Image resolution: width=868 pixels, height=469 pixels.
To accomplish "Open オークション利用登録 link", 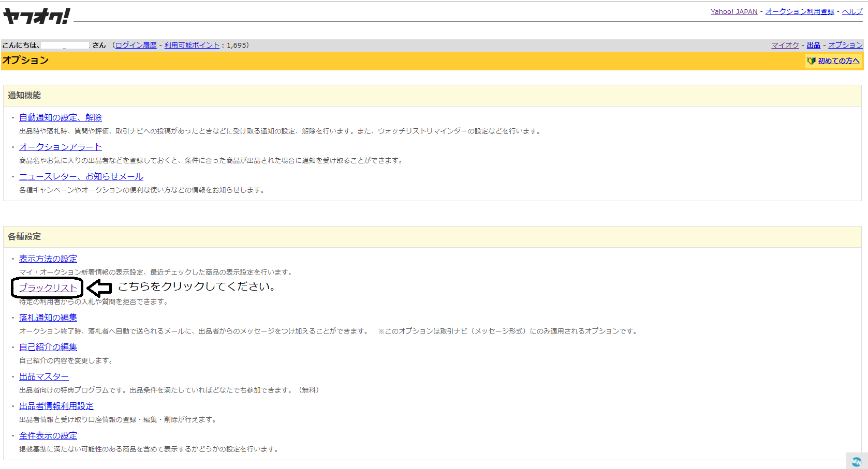I will click(799, 11).
